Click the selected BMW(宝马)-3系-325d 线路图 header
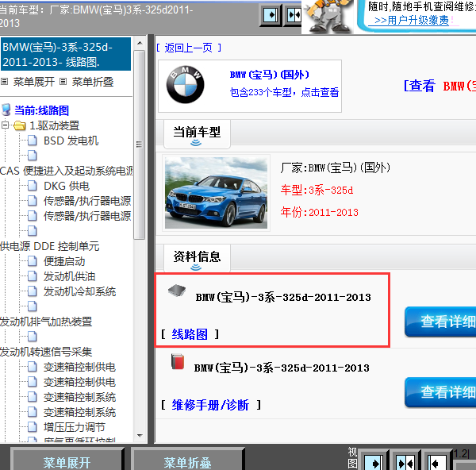Image resolution: width=476 pixels, height=470 pixels. pos(66,54)
